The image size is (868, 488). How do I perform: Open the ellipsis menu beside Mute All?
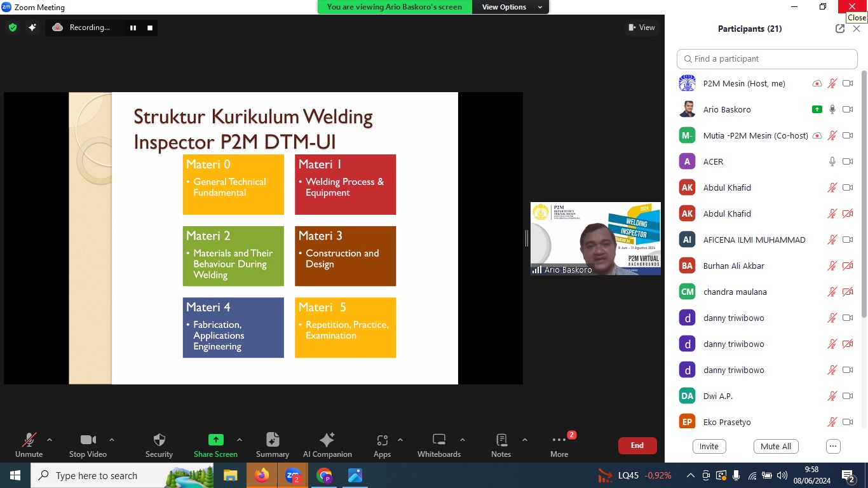(x=834, y=446)
